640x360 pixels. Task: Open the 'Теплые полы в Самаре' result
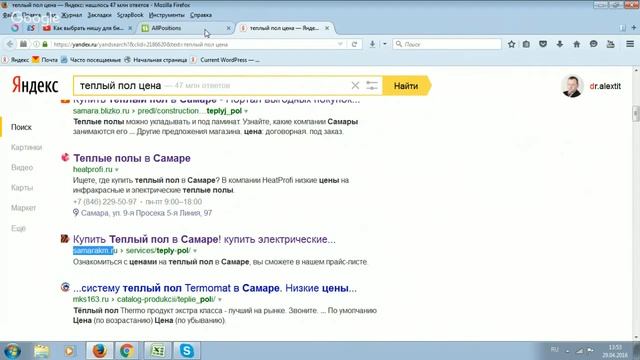point(132,158)
